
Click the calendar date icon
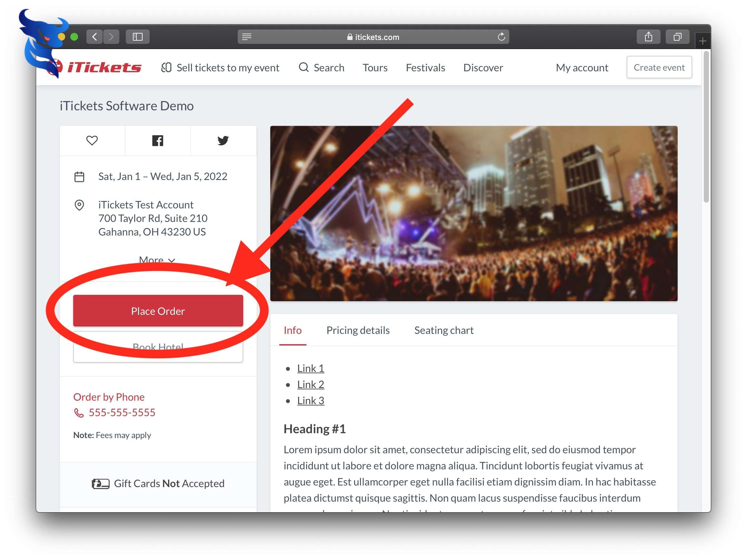click(x=79, y=176)
